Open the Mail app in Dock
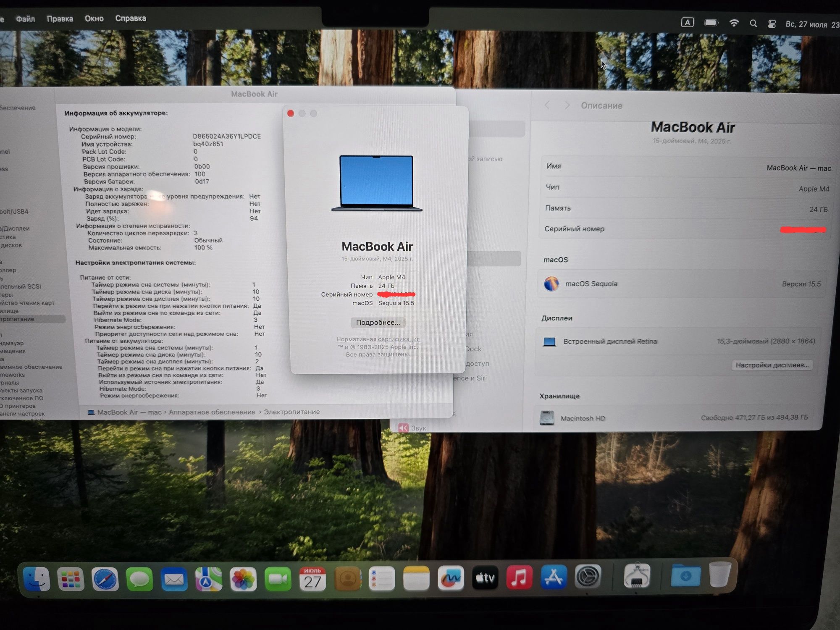The height and width of the screenshot is (630, 840). [x=174, y=579]
